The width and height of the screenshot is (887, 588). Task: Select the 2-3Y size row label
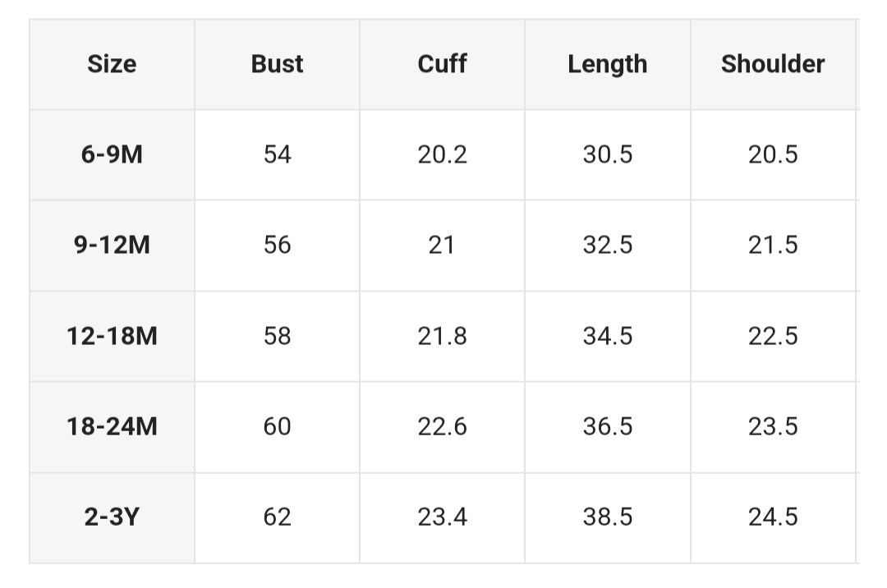tap(112, 517)
